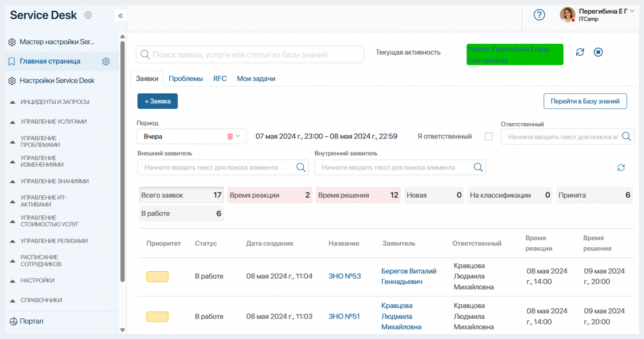Click search icon in Ответственный field
The image size is (644, 339).
click(626, 136)
